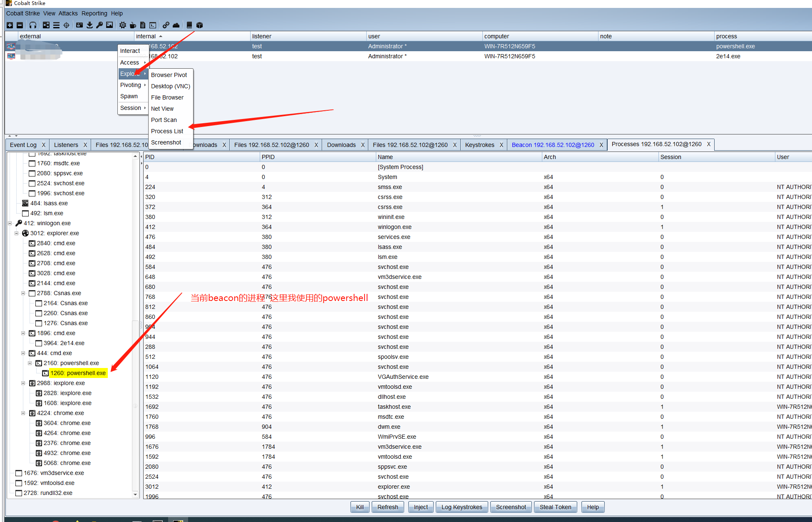This screenshot has width=812, height=522.
Task: Select Port Scan in the Explore submenu
Action: tap(164, 120)
